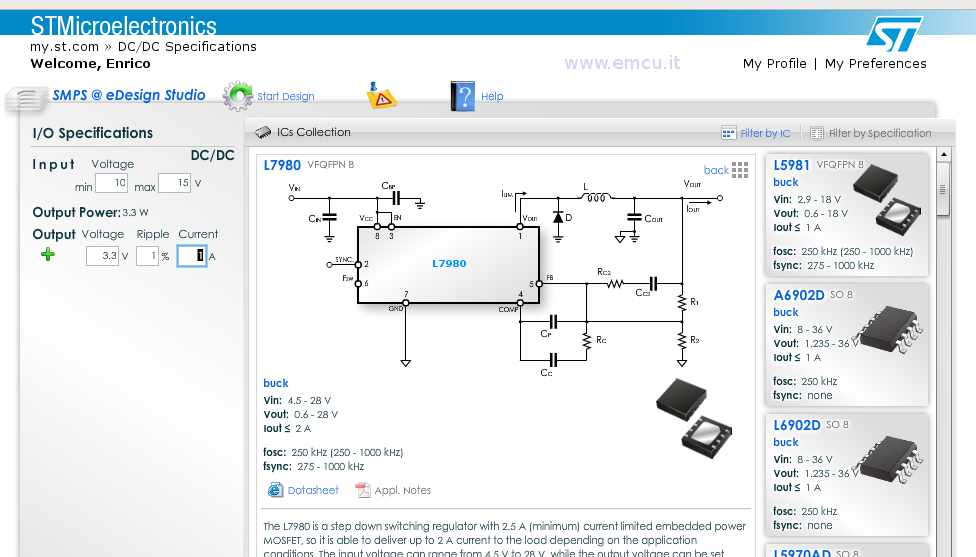The image size is (976, 557).
Task: Switch to Filter by IC
Action: tap(765, 133)
